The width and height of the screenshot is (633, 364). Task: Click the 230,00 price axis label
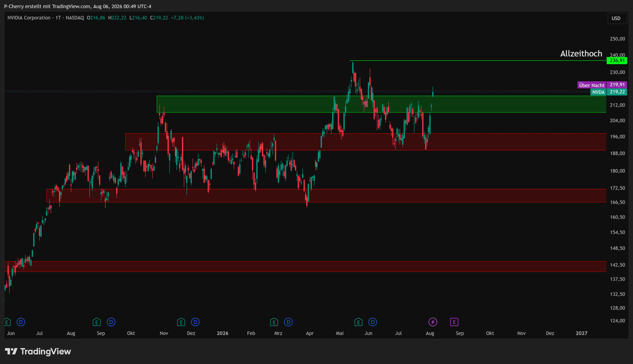[x=617, y=72]
